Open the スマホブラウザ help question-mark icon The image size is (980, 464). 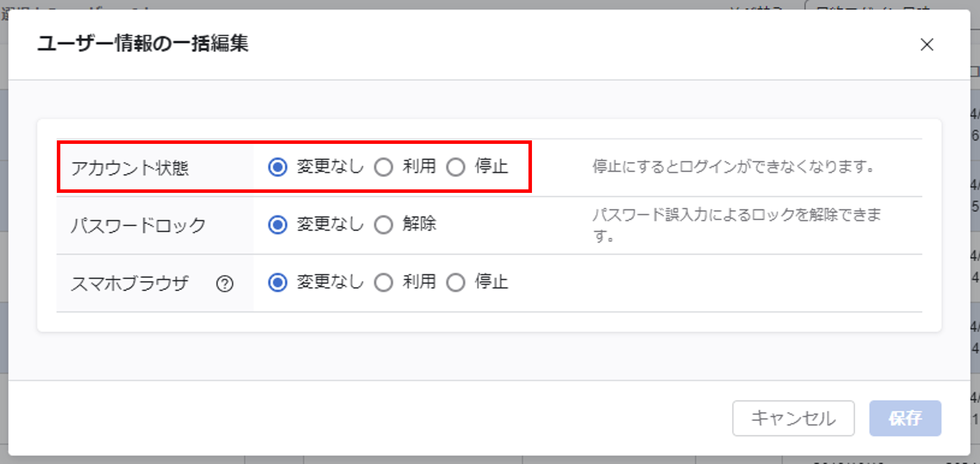pyautogui.click(x=225, y=284)
